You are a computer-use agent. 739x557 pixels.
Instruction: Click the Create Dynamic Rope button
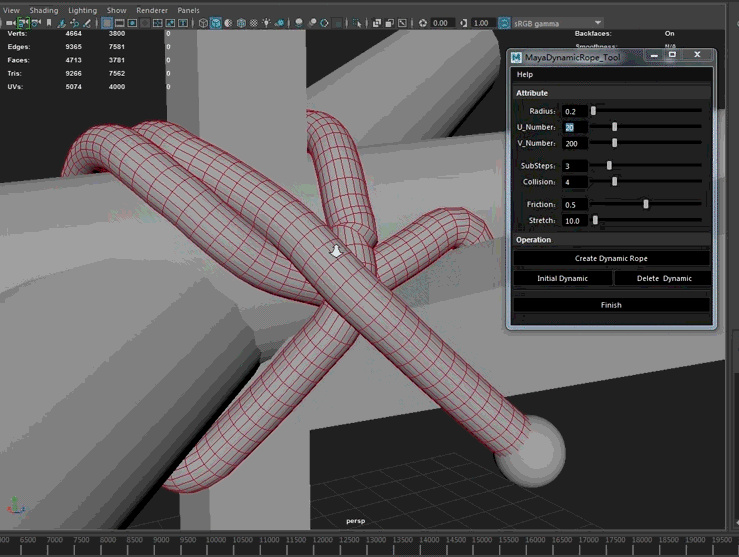(611, 258)
